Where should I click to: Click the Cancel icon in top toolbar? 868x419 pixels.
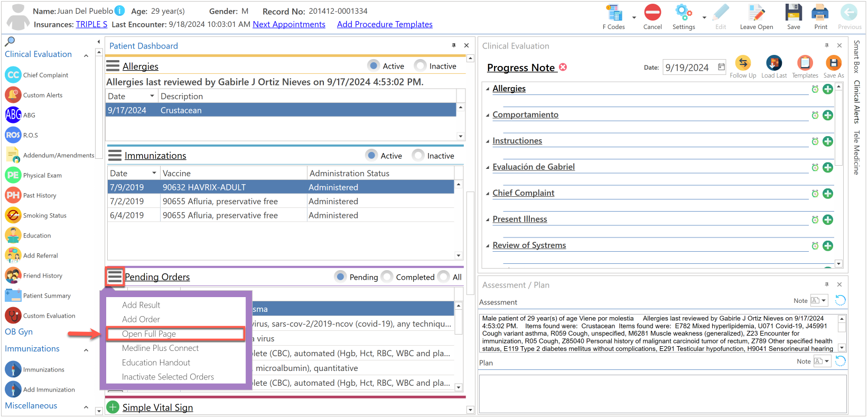[652, 13]
